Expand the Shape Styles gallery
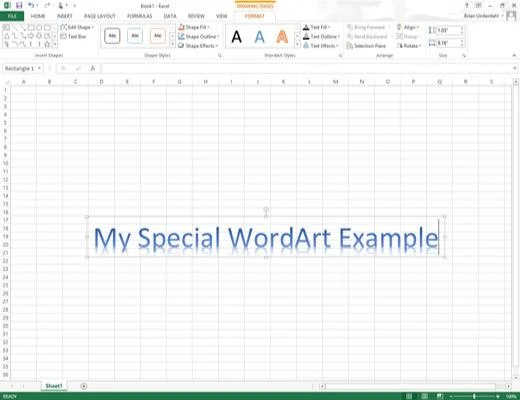The image size is (520, 400). click(172, 44)
